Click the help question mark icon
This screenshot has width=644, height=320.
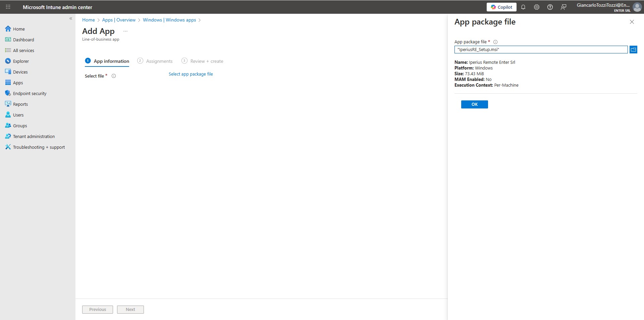click(x=550, y=7)
